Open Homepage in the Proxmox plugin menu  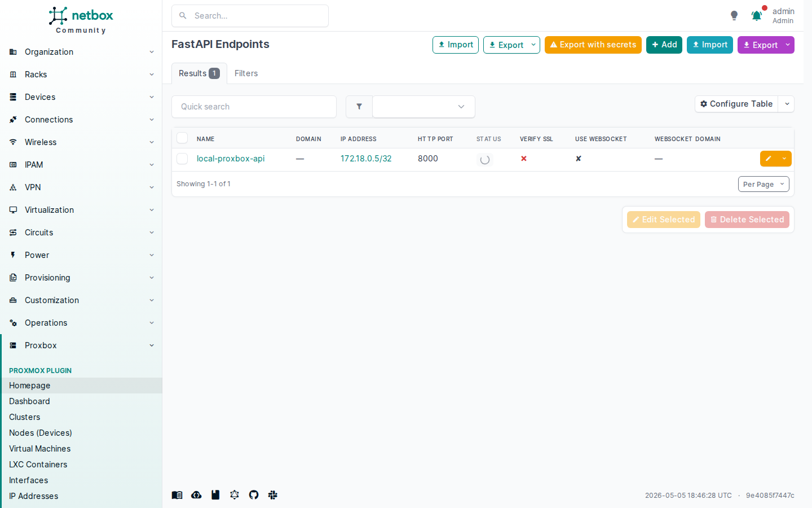81,386
